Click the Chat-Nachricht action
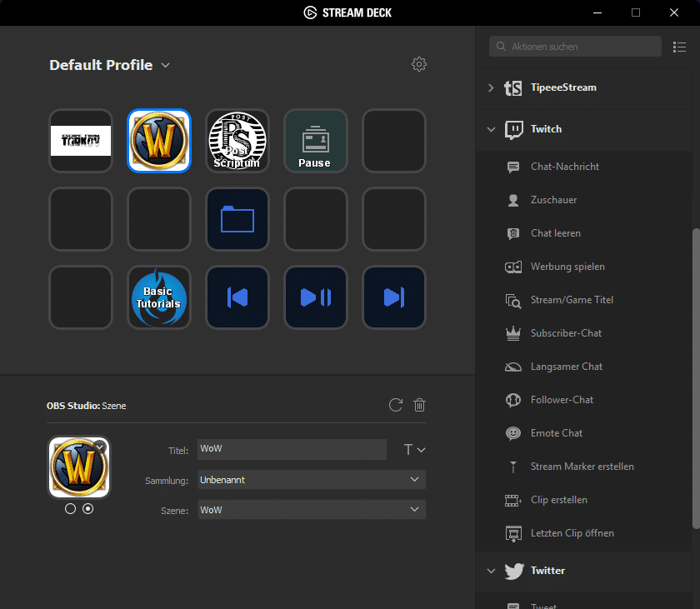Screen dimensions: 700x609 (564, 167)
